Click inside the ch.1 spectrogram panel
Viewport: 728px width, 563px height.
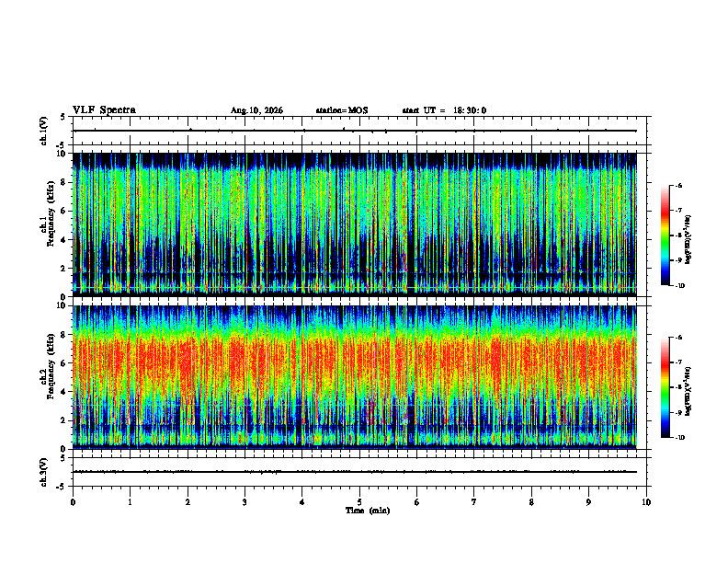pyautogui.click(x=355, y=224)
